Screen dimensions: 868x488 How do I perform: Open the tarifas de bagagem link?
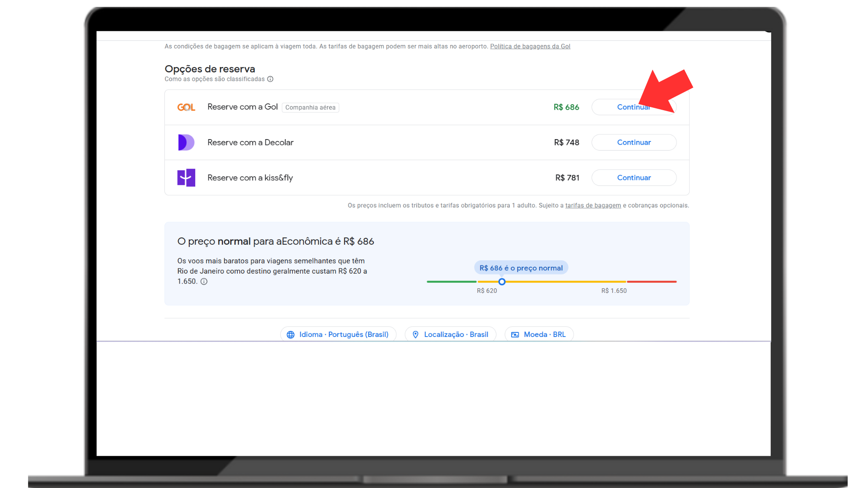pyautogui.click(x=593, y=206)
